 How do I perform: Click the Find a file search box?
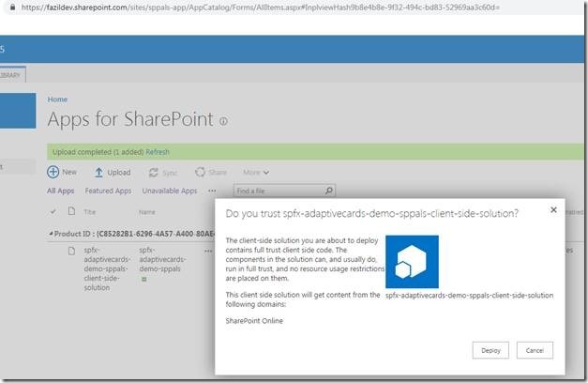[263, 191]
